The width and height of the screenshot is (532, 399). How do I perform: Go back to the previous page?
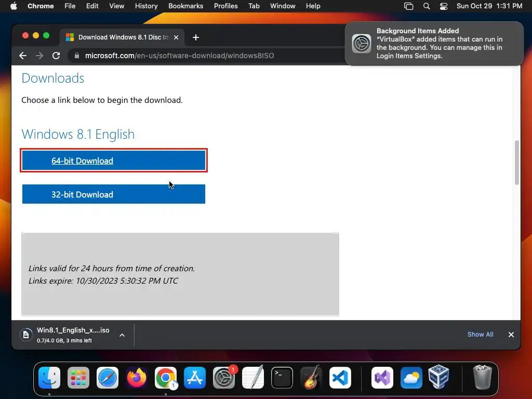[x=23, y=56]
